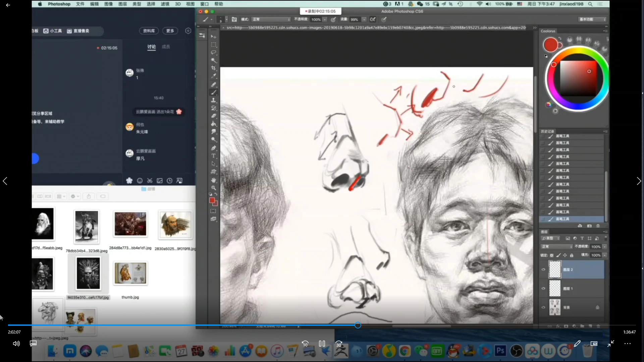The width and height of the screenshot is (644, 362).
Task: Select the Eraser tool
Action: pyautogui.click(x=213, y=116)
